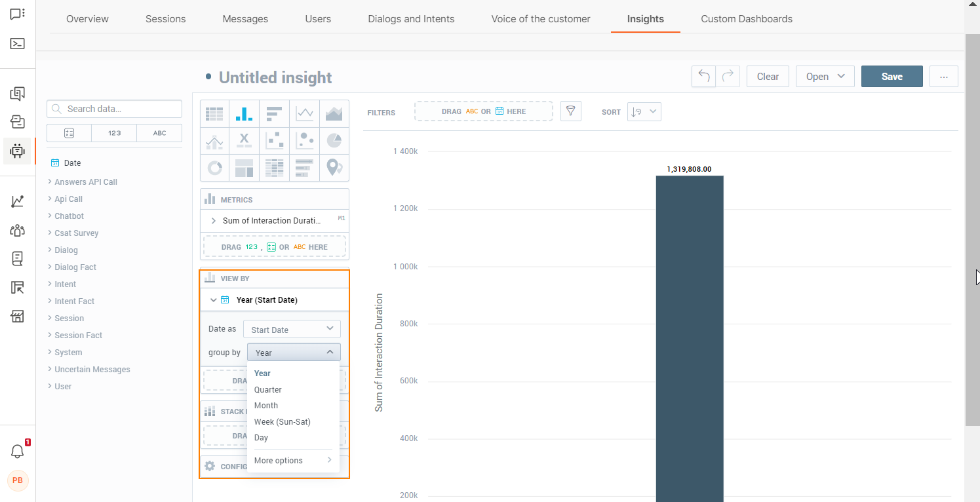980x502 pixels.
Task: Expand the Chatbot data group
Action: [66, 216]
